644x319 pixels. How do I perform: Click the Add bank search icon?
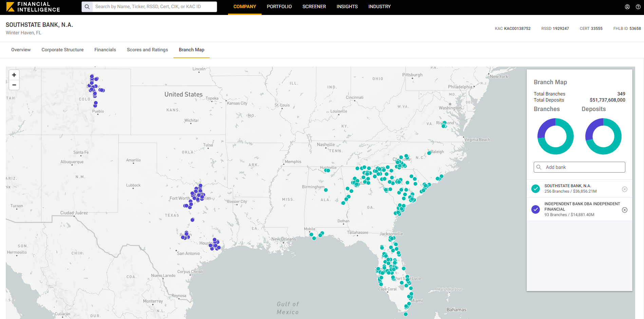[539, 167]
